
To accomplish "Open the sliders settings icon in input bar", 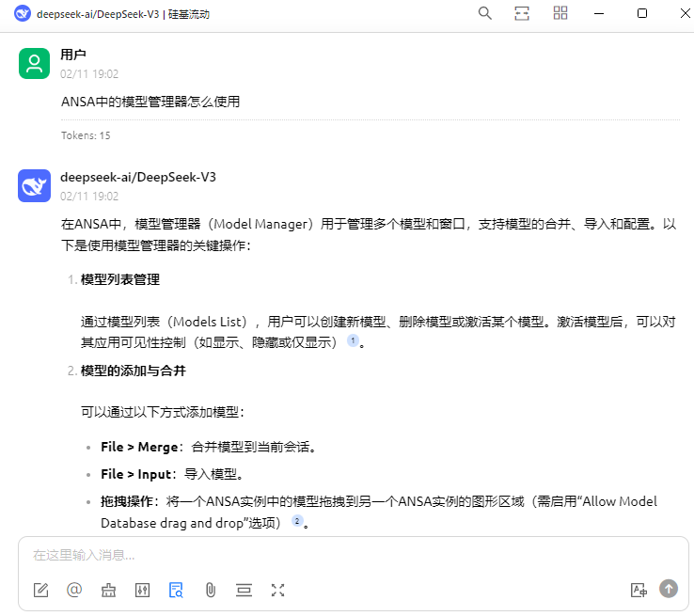I will 142,590.
